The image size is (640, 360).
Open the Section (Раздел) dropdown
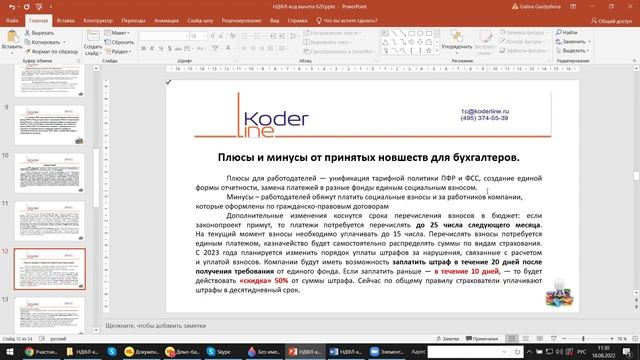(x=118, y=51)
